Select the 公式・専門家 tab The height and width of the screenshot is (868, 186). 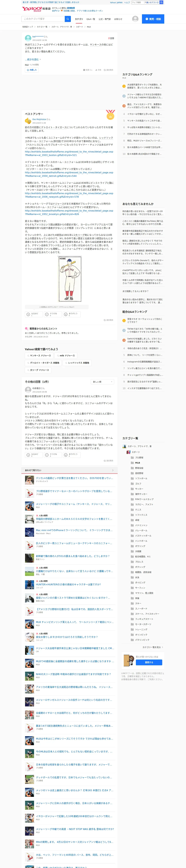(105, 19)
